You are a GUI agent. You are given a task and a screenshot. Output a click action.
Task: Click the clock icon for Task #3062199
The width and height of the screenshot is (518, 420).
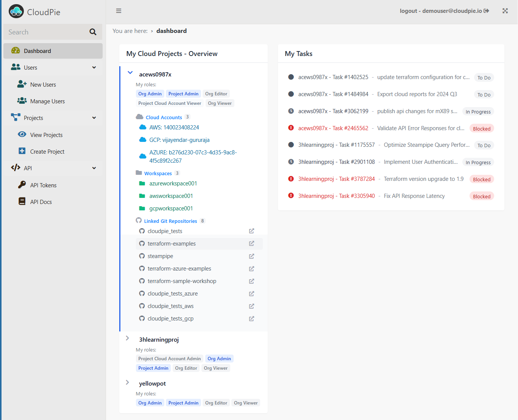tap(291, 111)
